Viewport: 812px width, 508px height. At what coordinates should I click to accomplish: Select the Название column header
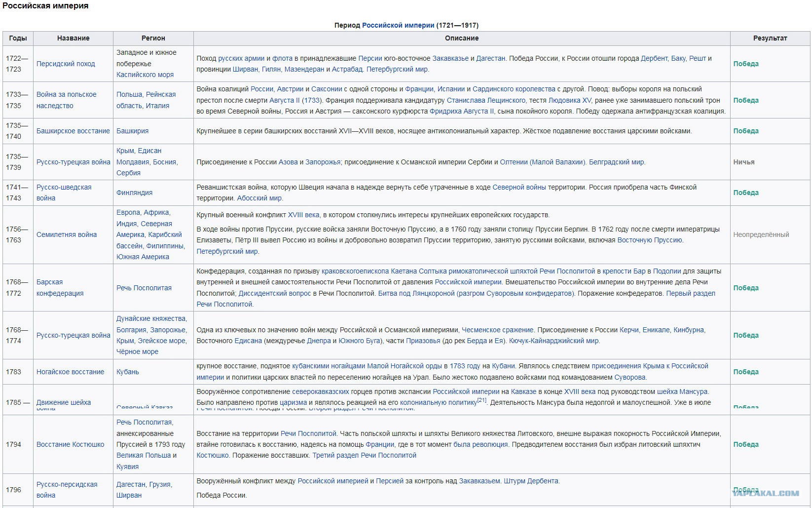click(x=73, y=38)
